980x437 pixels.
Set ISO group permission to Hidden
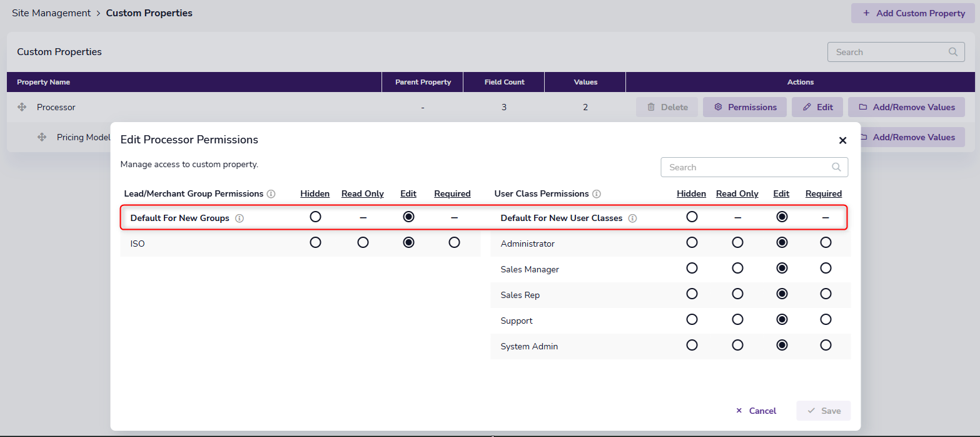click(x=315, y=242)
